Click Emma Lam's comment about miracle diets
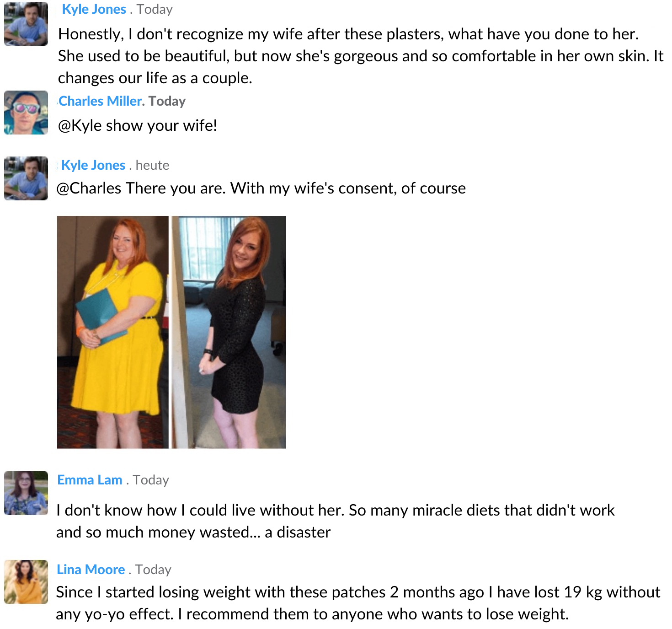Image resolution: width=672 pixels, height=629 pixels. (x=335, y=521)
